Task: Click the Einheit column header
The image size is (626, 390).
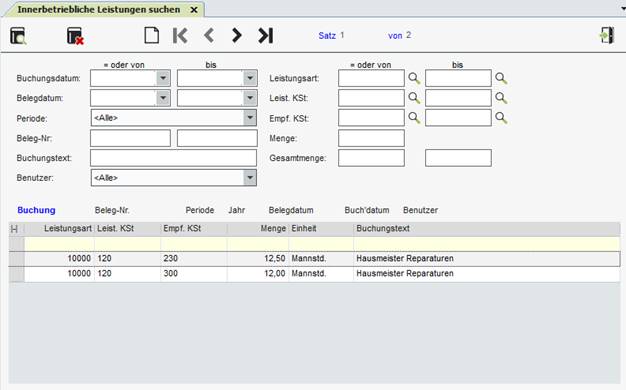Action: pyautogui.click(x=321, y=229)
